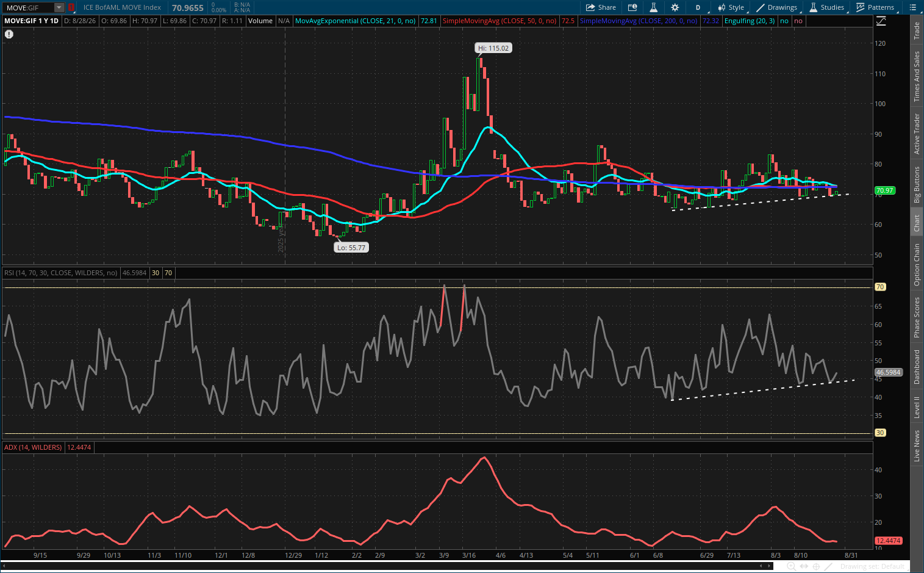924x573 pixels.
Task: Click the ADX (14, WILDERS) label
Action: click(x=33, y=447)
